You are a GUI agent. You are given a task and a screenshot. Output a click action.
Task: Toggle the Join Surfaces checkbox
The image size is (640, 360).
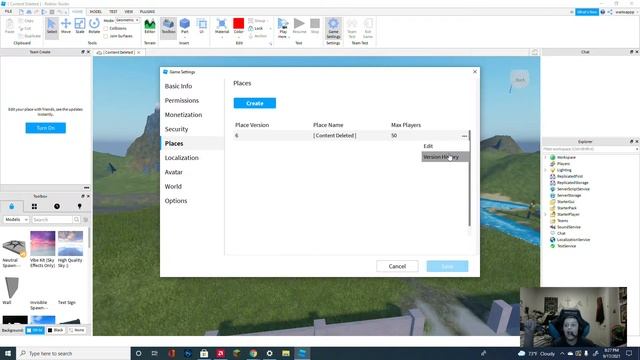[x=106, y=36]
